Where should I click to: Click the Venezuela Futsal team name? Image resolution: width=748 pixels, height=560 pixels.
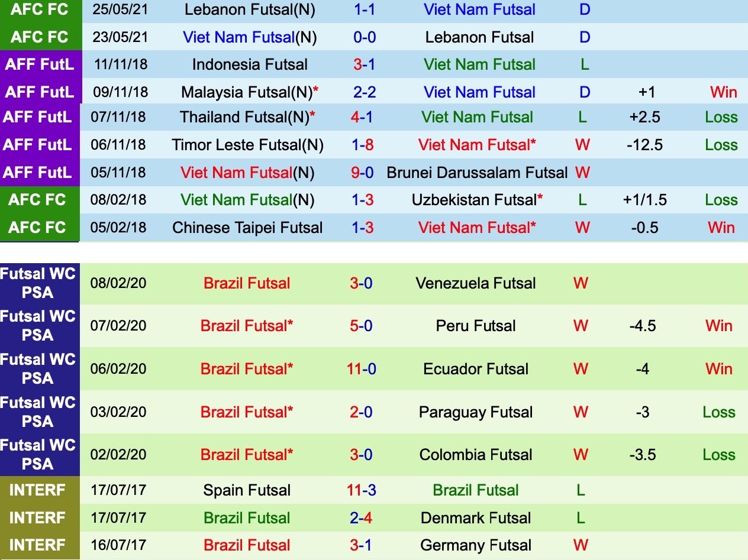tap(476, 283)
